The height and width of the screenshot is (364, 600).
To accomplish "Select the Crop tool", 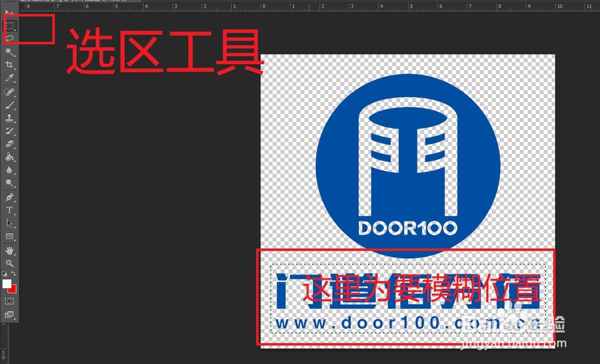I will coord(10,65).
